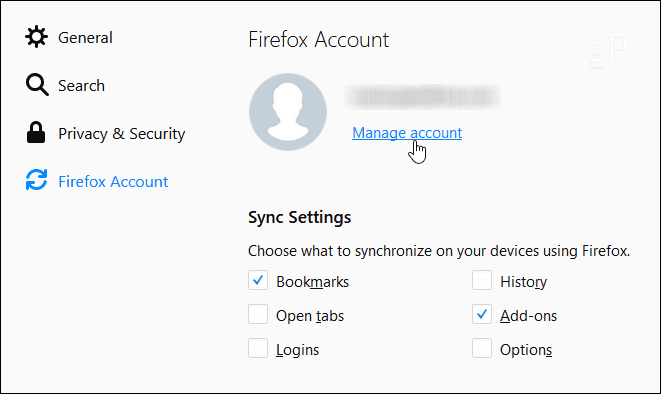661x394 pixels.
Task: Open the General settings category
Action: 85,38
